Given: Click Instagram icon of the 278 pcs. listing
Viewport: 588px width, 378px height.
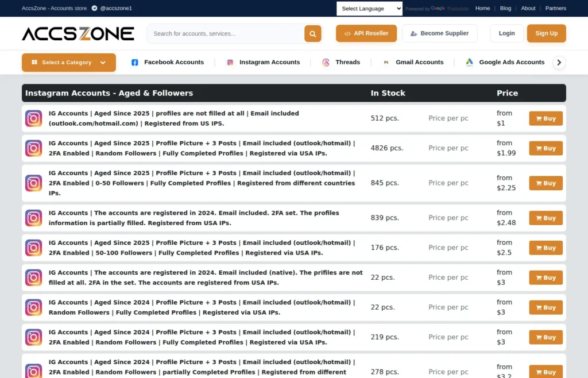Looking at the screenshot, I should coord(33,371).
